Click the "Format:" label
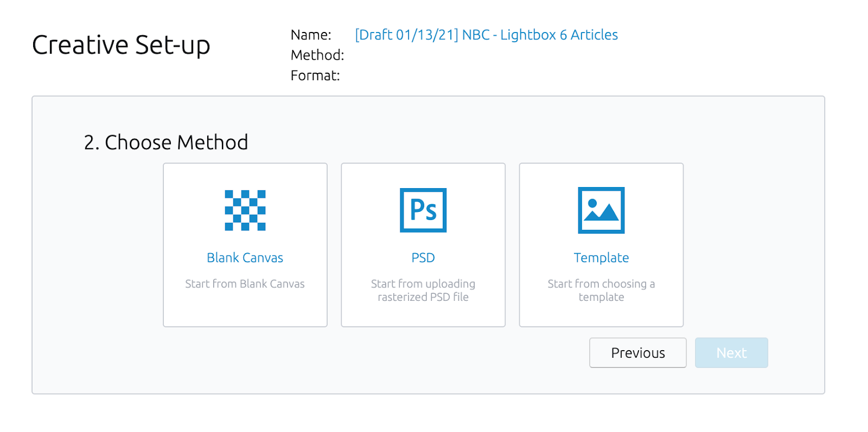This screenshot has width=868, height=432. coord(315,76)
